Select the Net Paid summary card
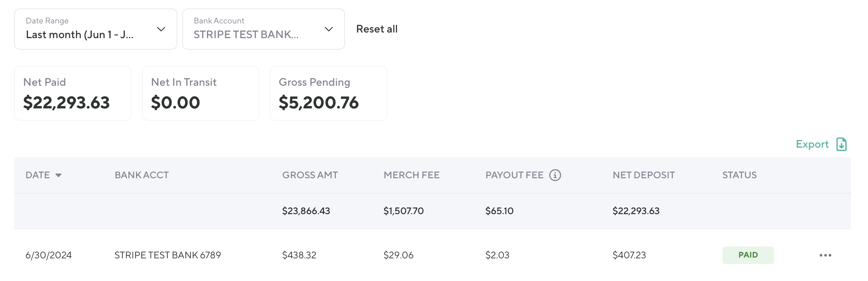Image resolution: width=868 pixels, height=281 pixels. [x=73, y=93]
